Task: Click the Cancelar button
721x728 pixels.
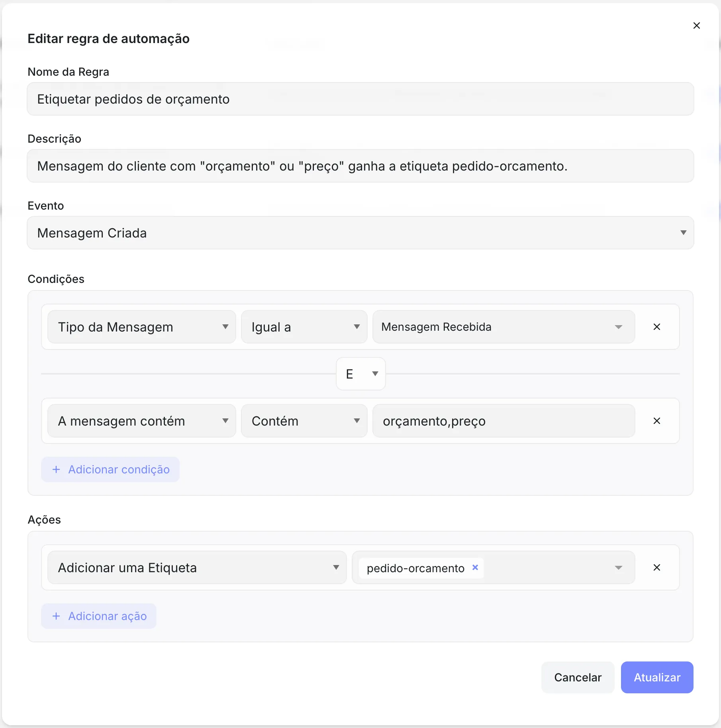Action: click(x=578, y=677)
